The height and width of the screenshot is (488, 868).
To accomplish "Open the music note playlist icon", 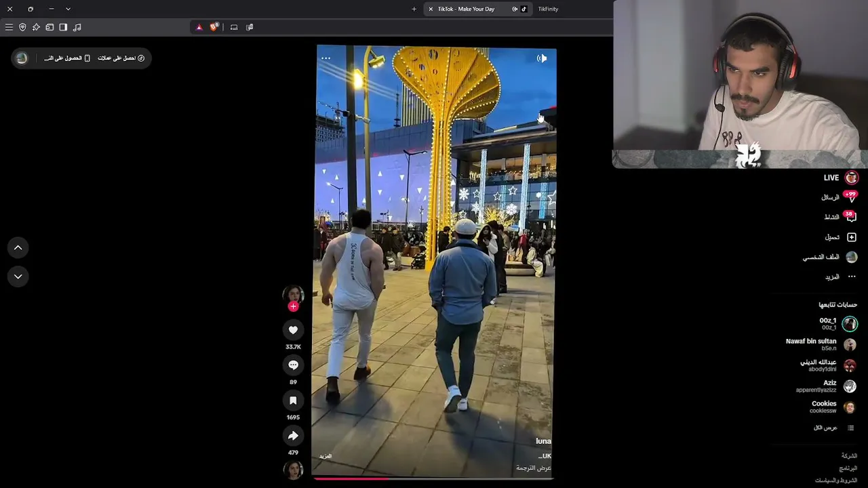I will click(x=77, y=27).
